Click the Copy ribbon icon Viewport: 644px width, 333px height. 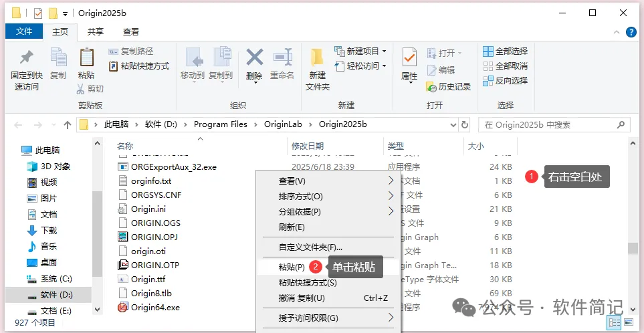coord(58,64)
